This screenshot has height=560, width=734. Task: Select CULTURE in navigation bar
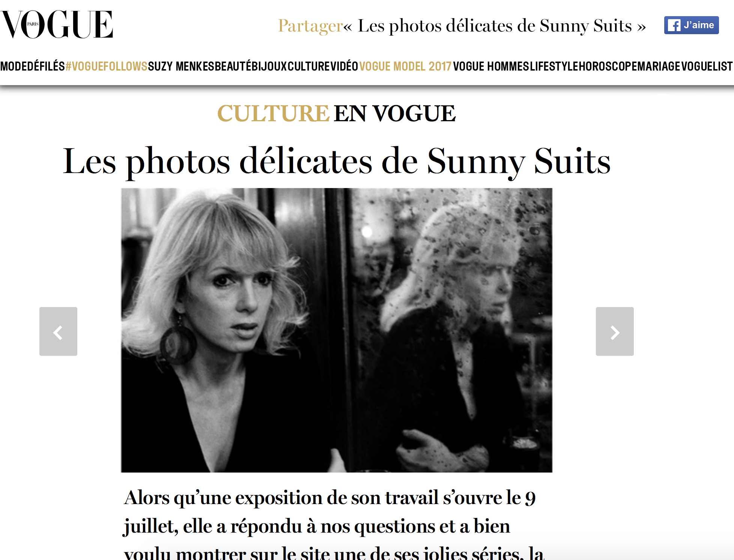[x=308, y=66]
